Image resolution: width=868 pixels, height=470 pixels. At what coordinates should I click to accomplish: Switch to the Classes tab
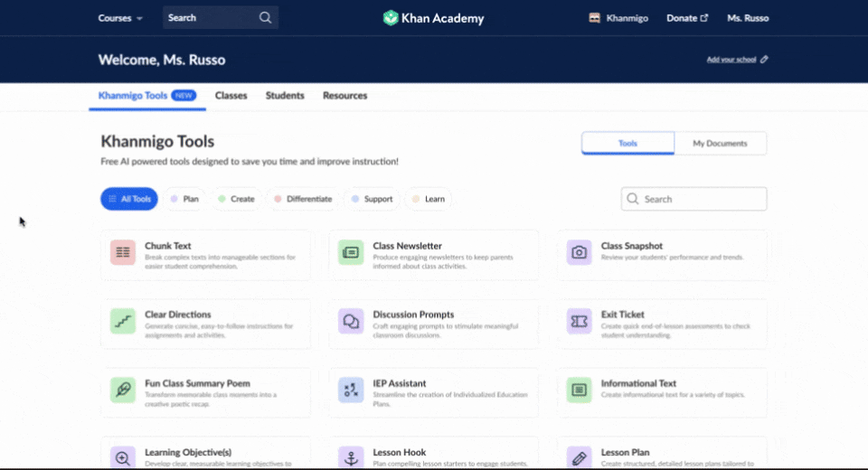point(231,96)
